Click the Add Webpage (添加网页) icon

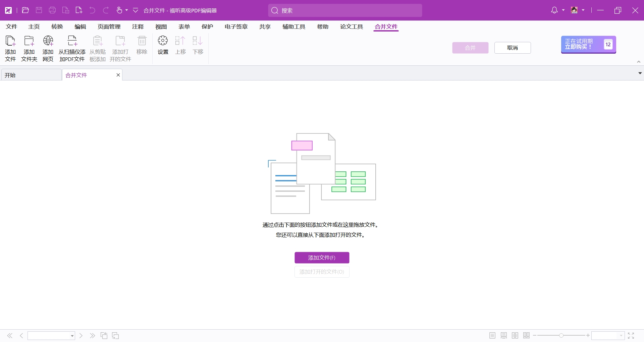click(48, 48)
